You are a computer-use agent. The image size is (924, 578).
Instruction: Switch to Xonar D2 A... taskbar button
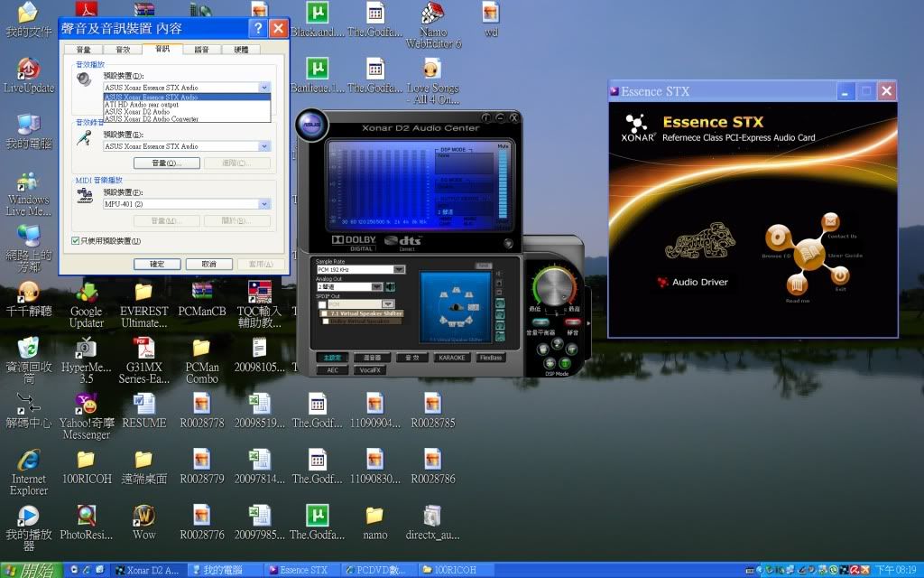point(150,570)
